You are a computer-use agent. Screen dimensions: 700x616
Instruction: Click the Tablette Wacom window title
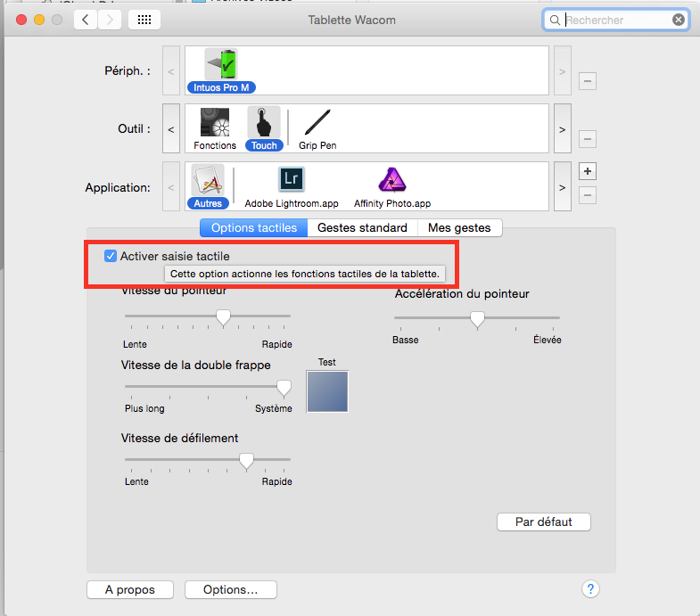coord(352,21)
